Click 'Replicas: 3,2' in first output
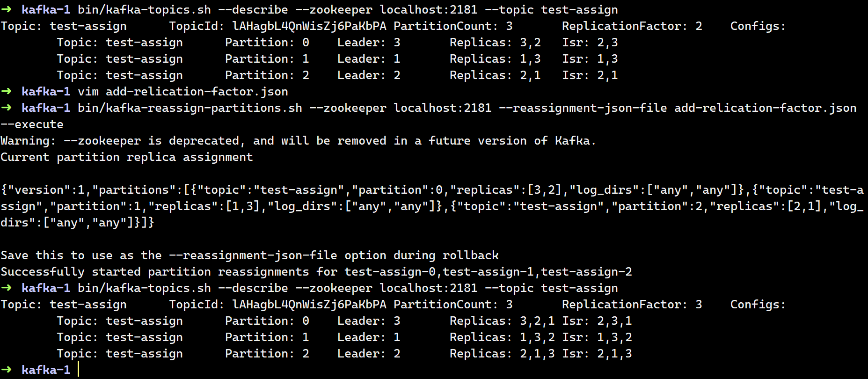Viewport: 868px width, 379px height. (495, 43)
